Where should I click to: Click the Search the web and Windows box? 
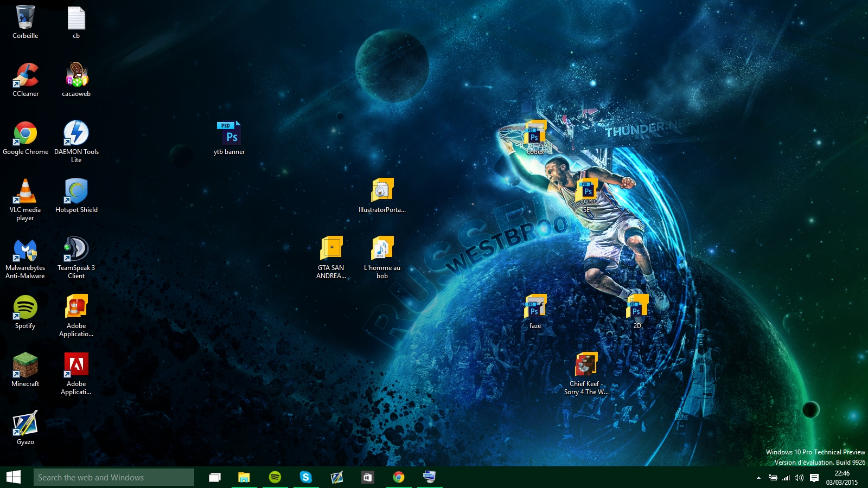pos(114,477)
